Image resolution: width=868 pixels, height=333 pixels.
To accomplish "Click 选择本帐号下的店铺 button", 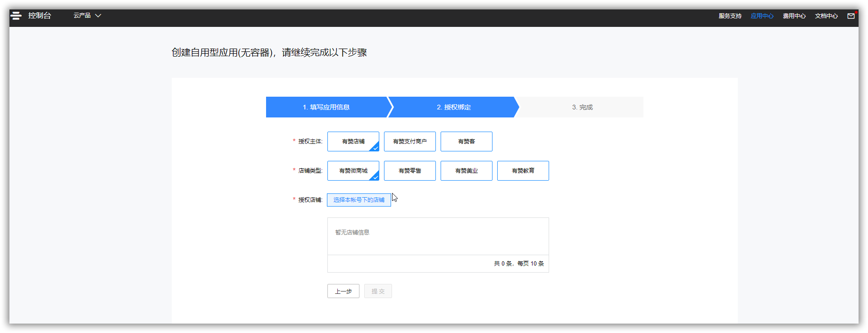I will (359, 200).
